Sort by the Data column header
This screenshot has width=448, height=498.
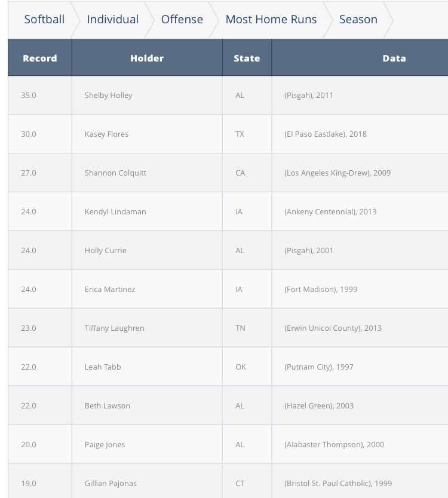point(360,58)
